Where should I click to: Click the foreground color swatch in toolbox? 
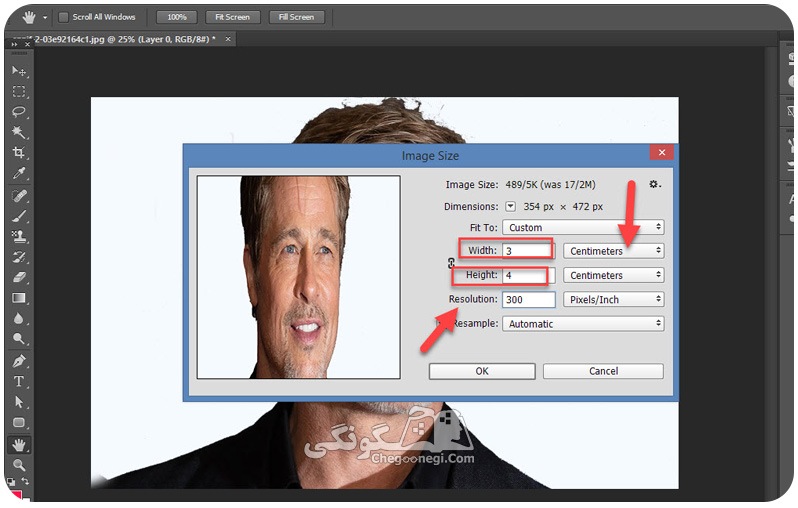pos(15,494)
